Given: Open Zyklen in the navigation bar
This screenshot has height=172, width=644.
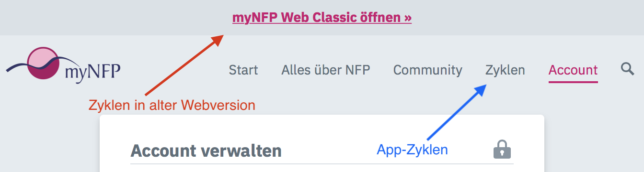Looking at the screenshot, I should [505, 70].
